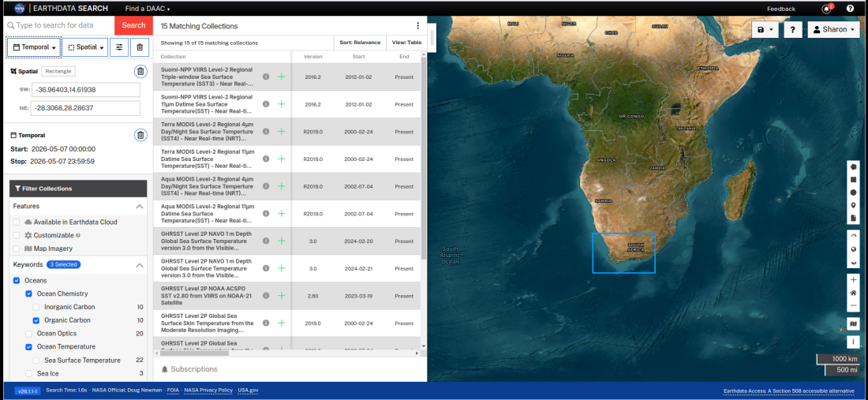Open collection list more-options menu

pyautogui.click(x=418, y=25)
